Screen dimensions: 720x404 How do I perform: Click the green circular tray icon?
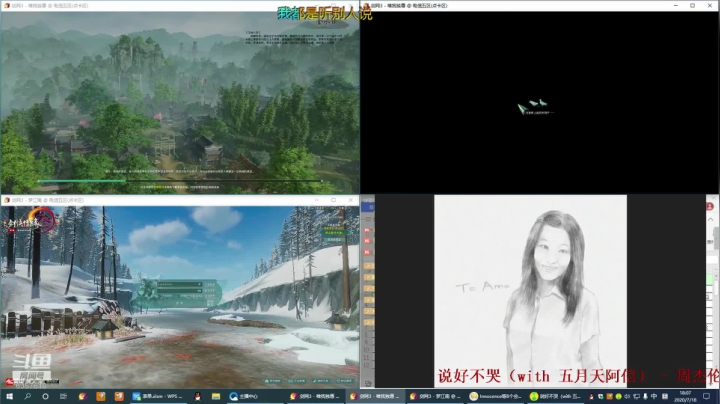[619, 397]
